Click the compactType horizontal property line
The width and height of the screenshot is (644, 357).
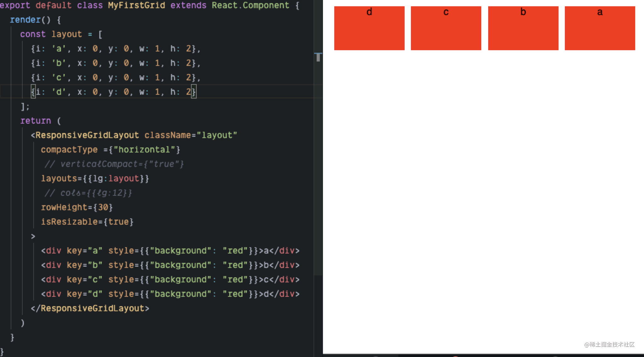tap(110, 150)
